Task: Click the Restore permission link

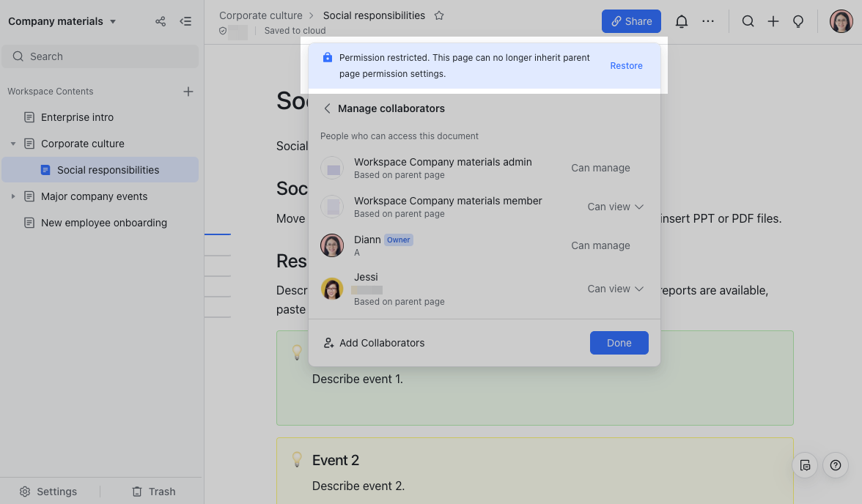Action: point(626,66)
